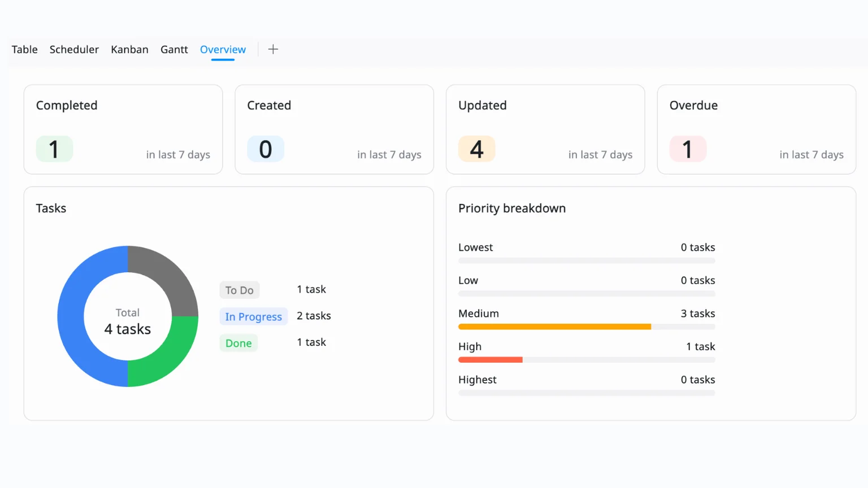Click the plus icon to add view
The image size is (868, 488).
pyautogui.click(x=273, y=49)
